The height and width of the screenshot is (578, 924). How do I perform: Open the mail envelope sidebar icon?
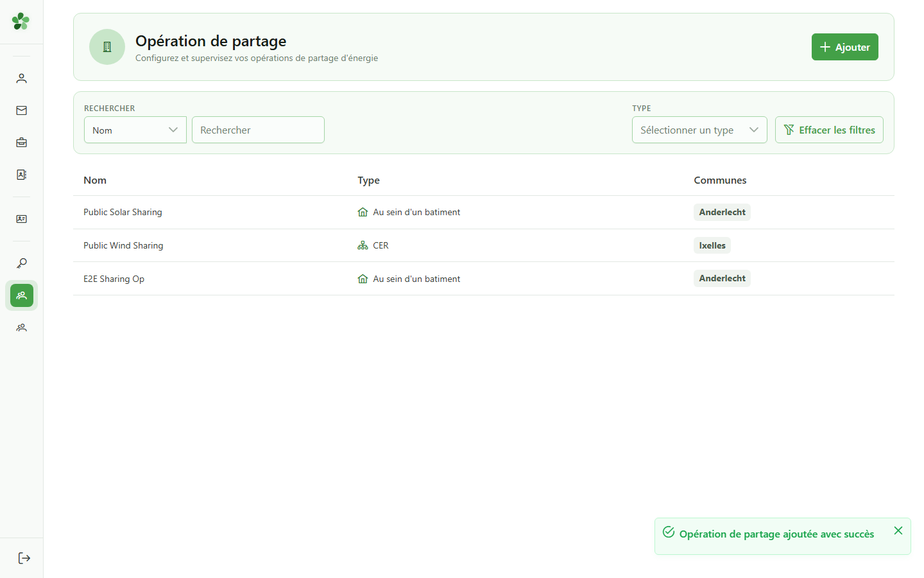pos(21,110)
